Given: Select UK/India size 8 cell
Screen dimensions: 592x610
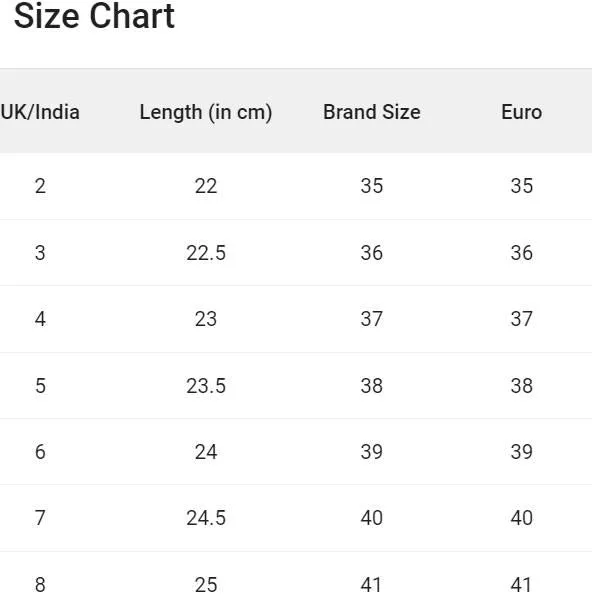Looking at the screenshot, I should coord(40,585).
